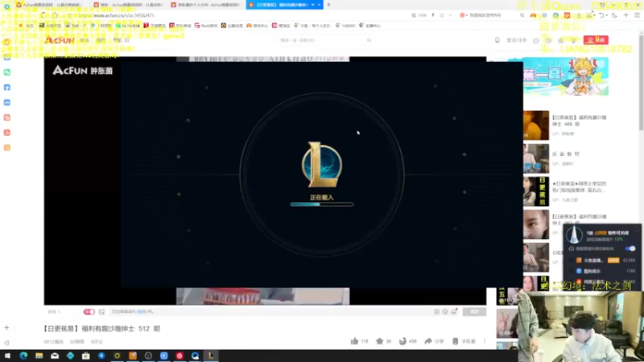The image size is (644, 362).
Task: Open Microsoft Edge from taskbar
Action: coord(23,356)
